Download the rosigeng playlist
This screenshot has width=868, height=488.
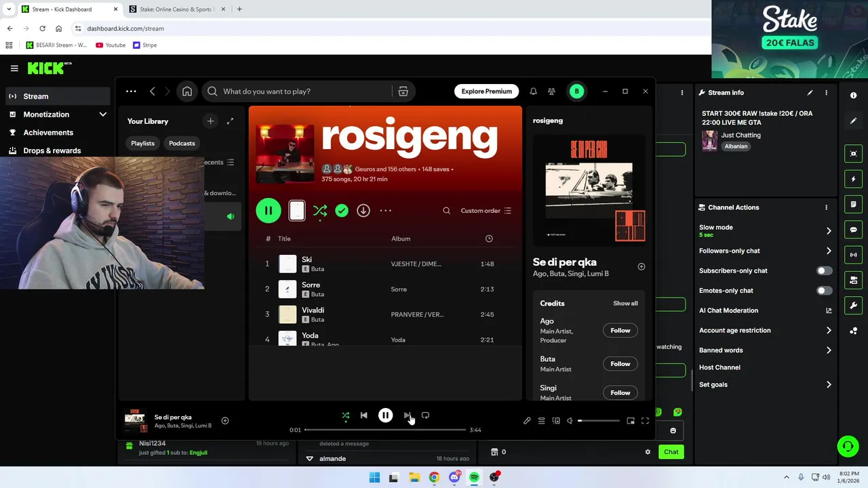click(x=363, y=211)
